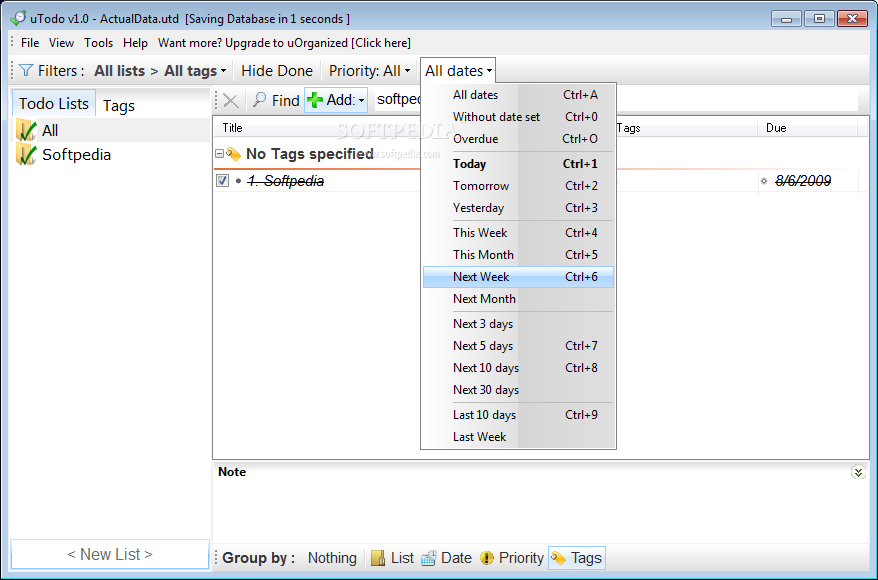Select Next 10 days filter
The height and width of the screenshot is (580, 878).
click(x=519, y=368)
